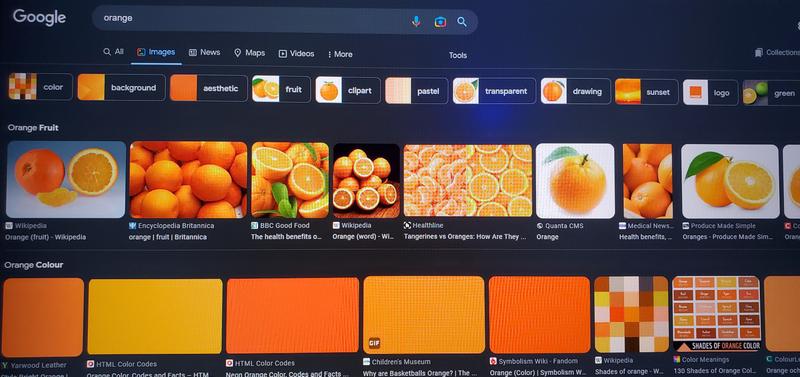Open the News tab
The width and height of the screenshot is (800, 377).
click(x=205, y=52)
